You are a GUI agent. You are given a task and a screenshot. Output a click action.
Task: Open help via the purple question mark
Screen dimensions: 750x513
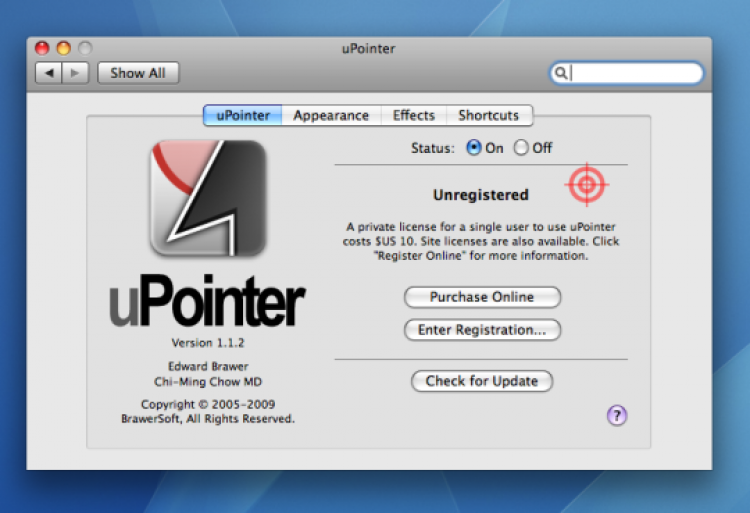pos(617,415)
